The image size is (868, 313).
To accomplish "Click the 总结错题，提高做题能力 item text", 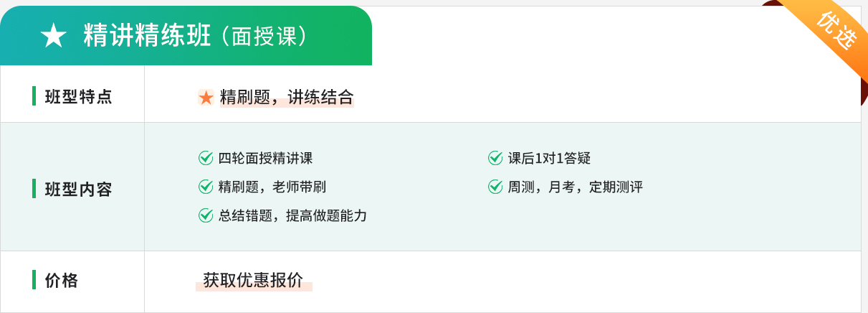I will coord(292,215).
